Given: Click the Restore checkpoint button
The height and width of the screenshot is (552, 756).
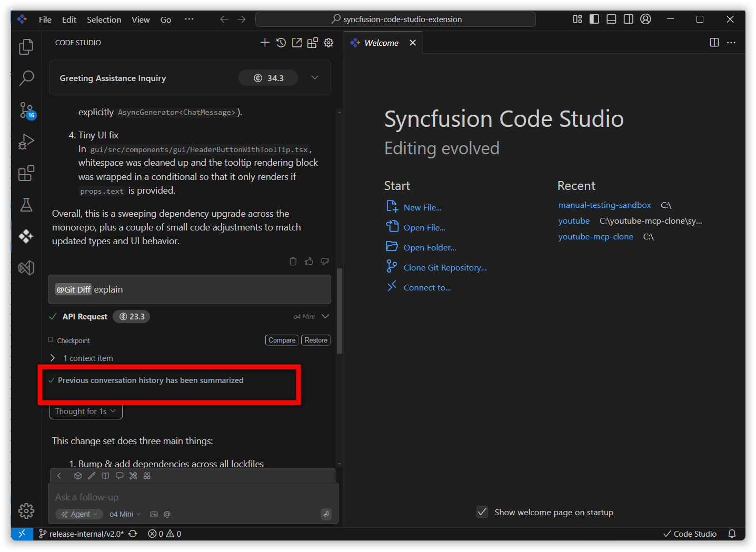Looking at the screenshot, I should pos(316,340).
